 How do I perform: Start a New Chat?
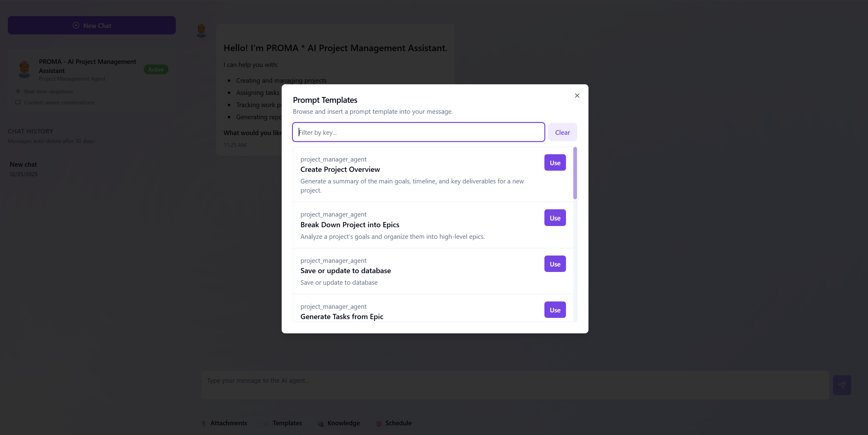coord(92,26)
